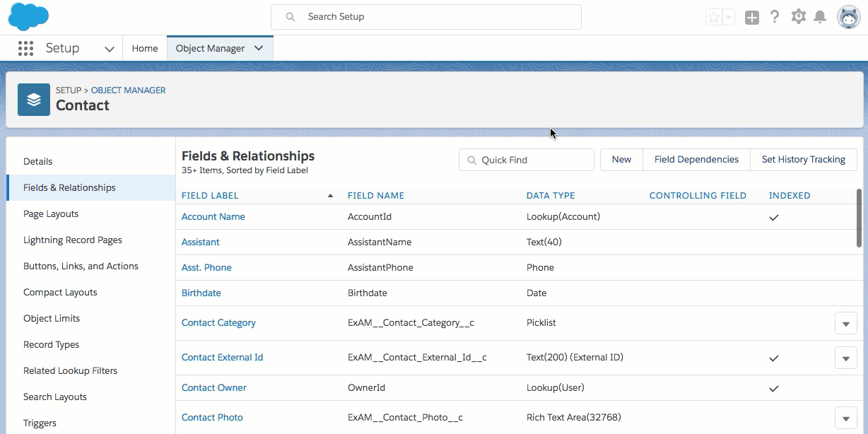Click inside the Quick Find box
Image resolution: width=868 pixels, height=434 pixels.
click(527, 160)
